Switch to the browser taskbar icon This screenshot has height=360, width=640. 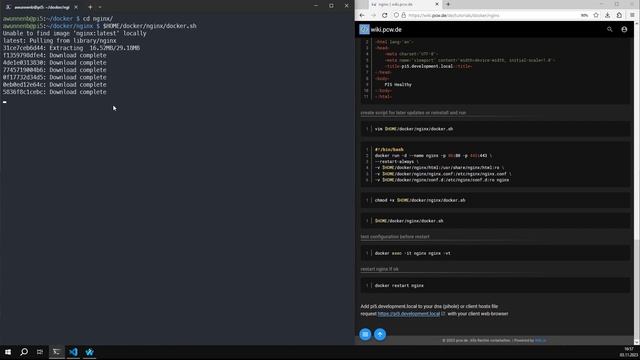click(x=89, y=352)
